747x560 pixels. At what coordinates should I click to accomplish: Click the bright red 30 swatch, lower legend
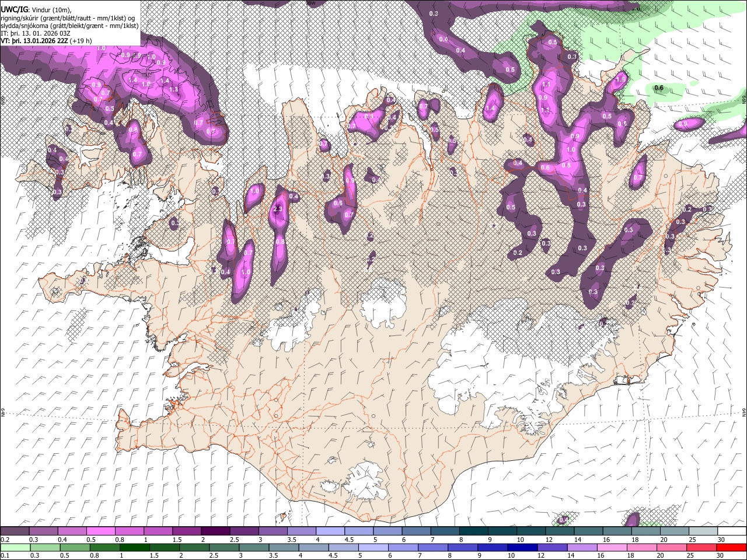pyautogui.click(x=731, y=547)
